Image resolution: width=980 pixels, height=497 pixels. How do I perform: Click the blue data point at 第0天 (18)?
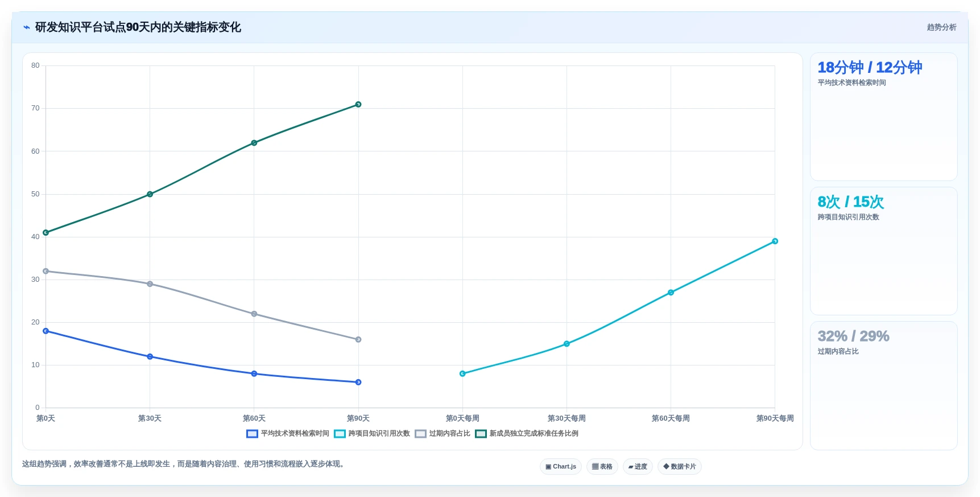point(46,331)
